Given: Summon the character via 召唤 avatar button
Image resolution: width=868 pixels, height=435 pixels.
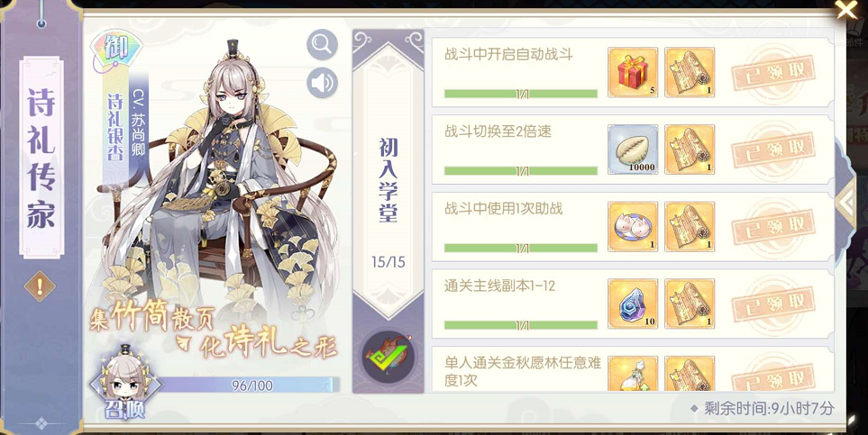Looking at the screenshot, I should (125, 382).
